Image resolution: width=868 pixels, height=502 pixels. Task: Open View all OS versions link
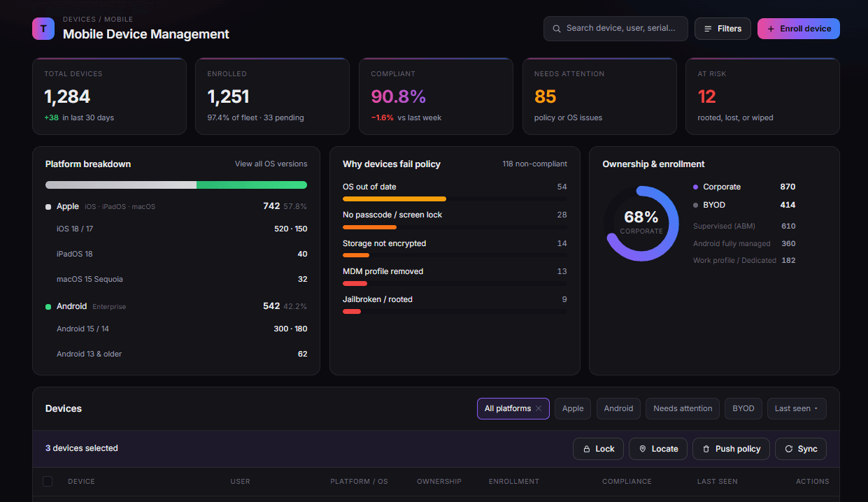pos(271,164)
